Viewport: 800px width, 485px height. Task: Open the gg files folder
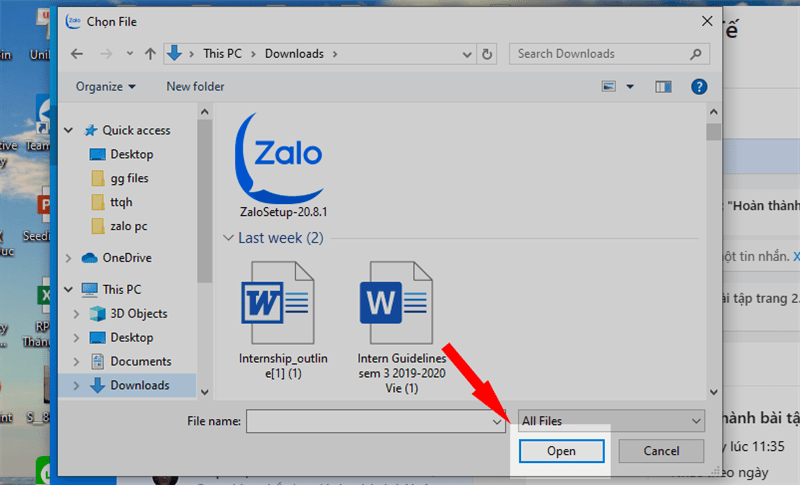129,178
